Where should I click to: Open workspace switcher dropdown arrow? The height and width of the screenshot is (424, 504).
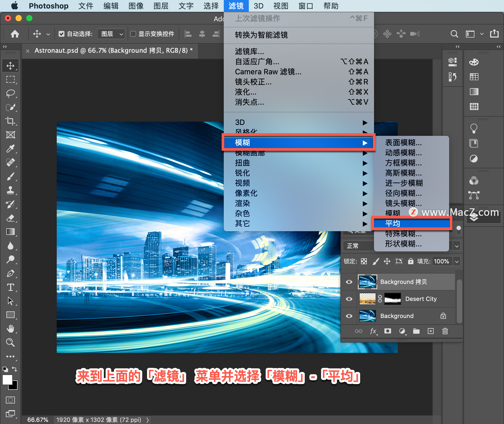coord(482,34)
